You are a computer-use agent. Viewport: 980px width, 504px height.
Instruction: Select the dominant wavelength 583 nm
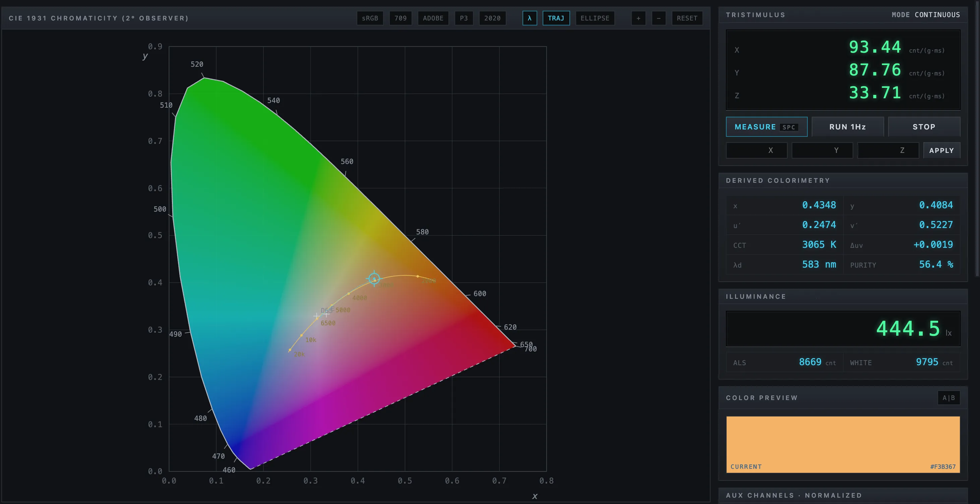pos(819,265)
